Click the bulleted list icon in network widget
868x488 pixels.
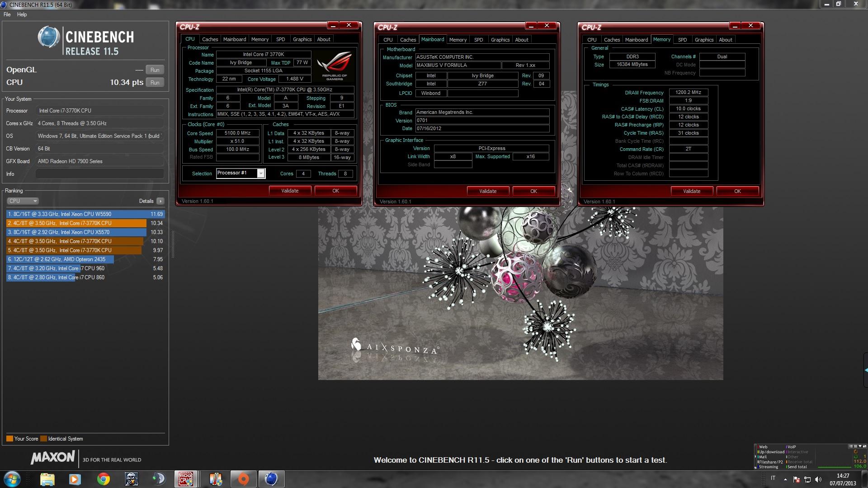(852, 446)
